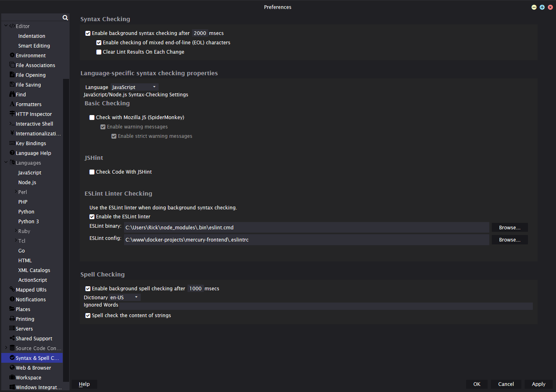Uncheck Spell check the content of strings
Image resolution: width=556 pixels, height=392 pixels.
click(x=88, y=315)
